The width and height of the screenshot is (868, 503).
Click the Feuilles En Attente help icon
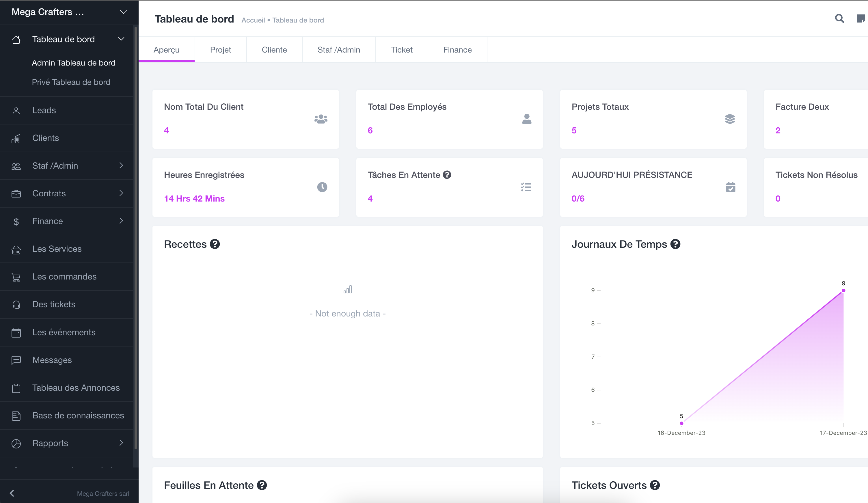262,485
